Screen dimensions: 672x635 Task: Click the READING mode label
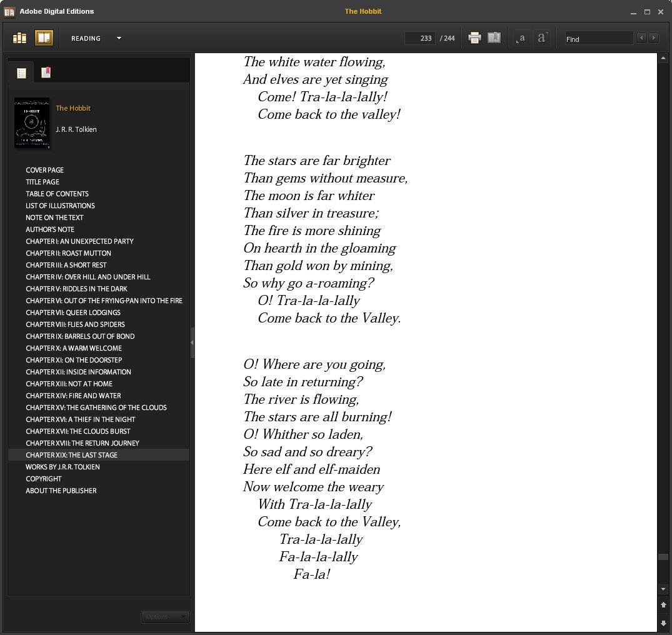click(86, 39)
